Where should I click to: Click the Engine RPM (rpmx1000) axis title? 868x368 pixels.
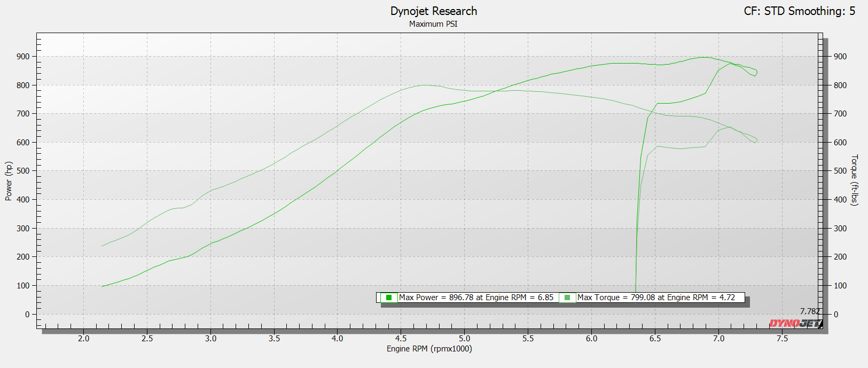click(429, 349)
